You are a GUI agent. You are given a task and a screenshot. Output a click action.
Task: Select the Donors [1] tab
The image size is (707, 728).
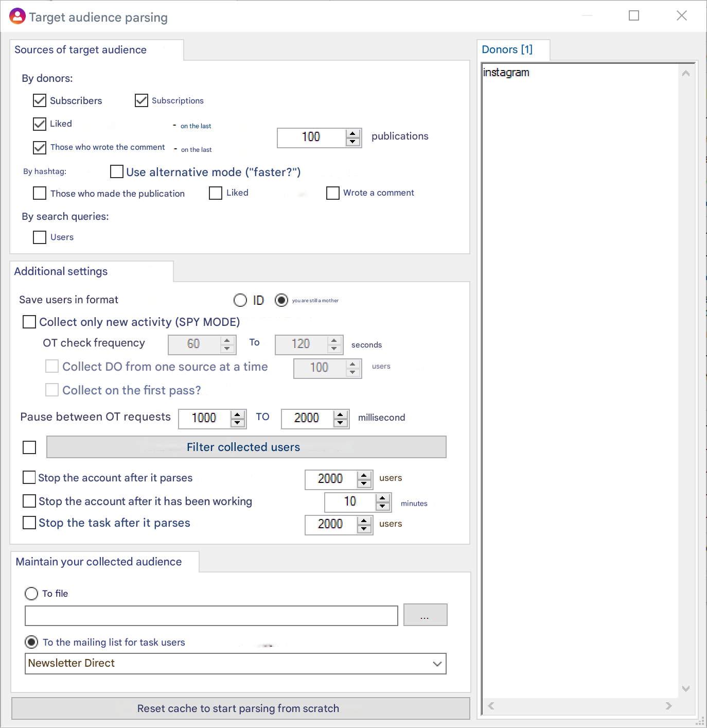513,49
